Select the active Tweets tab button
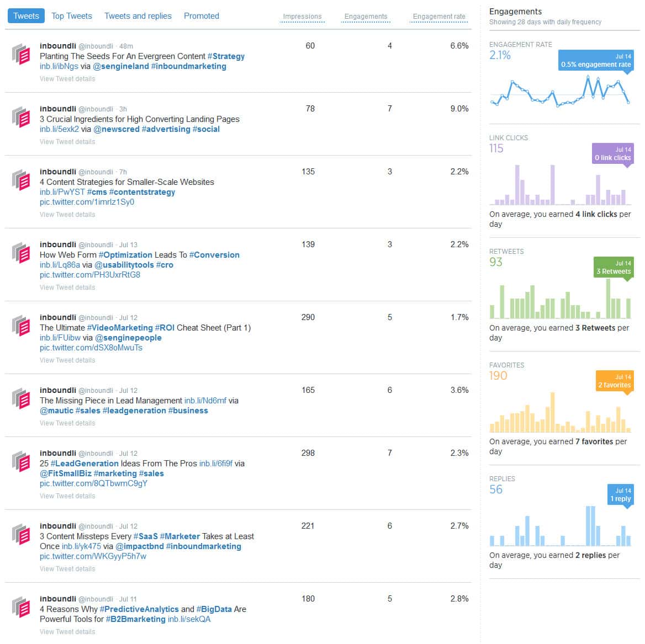The image size is (645, 644). tap(26, 16)
